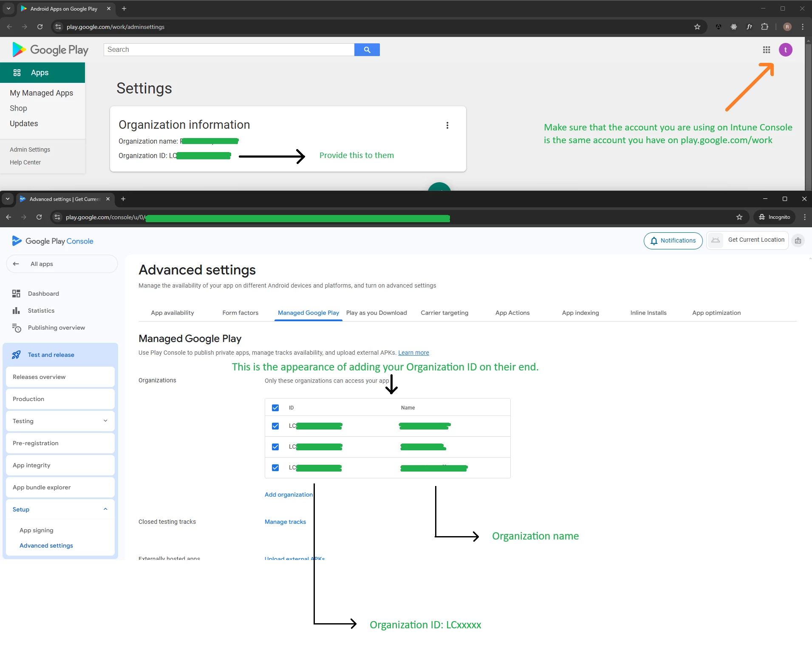This screenshot has width=812, height=664.
Task: Open bottom browser three-dot menu
Action: click(805, 217)
